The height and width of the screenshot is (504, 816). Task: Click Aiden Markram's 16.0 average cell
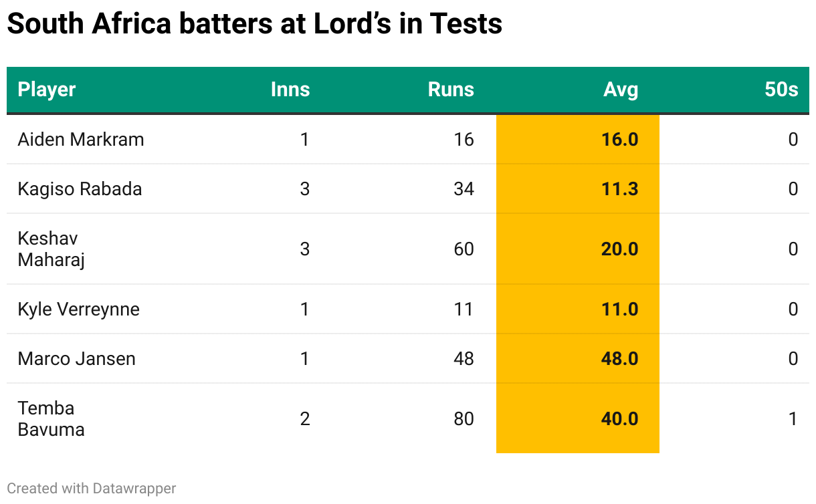pos(619,139)
